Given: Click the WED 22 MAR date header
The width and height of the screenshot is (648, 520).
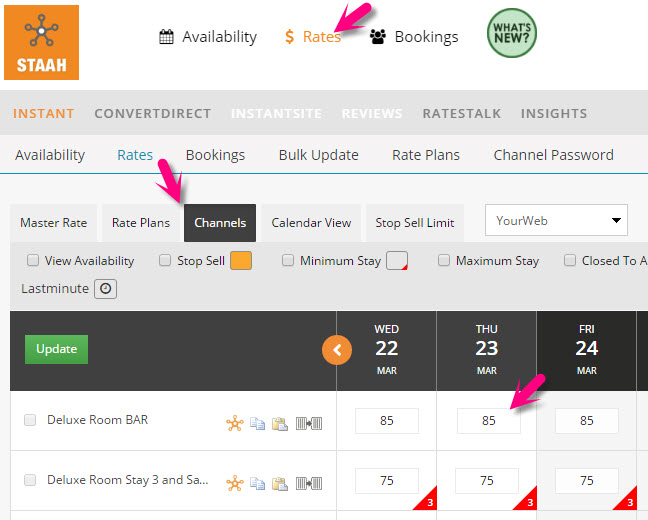Looking at the screenshot, I should coord(387,350).
